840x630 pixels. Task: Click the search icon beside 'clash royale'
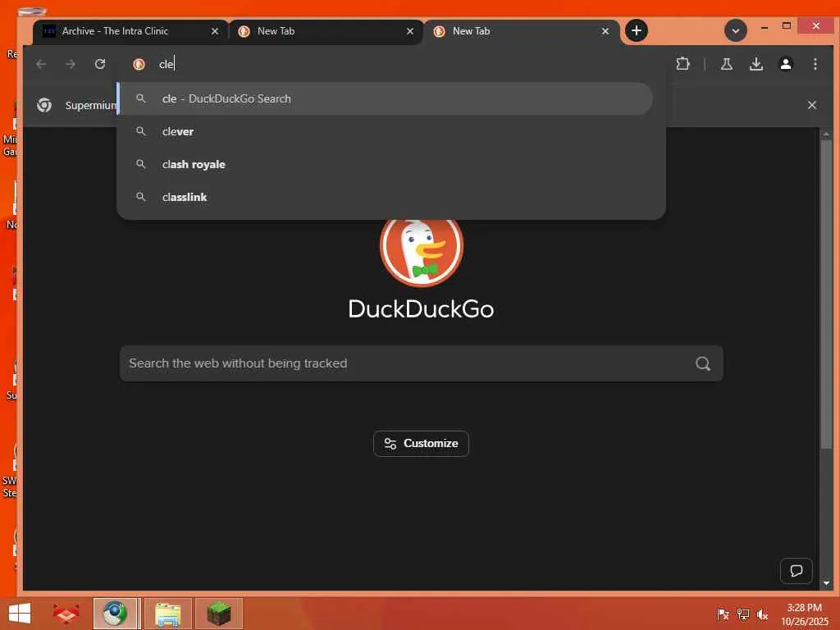(141, 164)
